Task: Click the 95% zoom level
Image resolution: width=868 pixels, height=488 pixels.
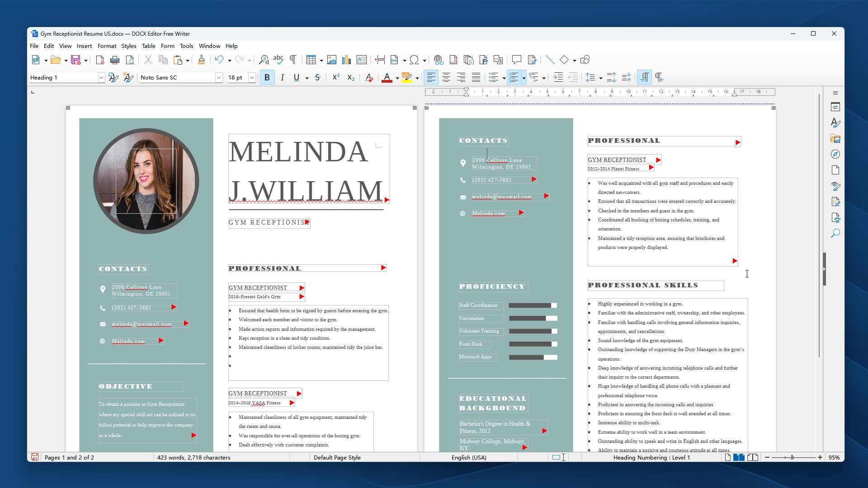Action: 834,457
